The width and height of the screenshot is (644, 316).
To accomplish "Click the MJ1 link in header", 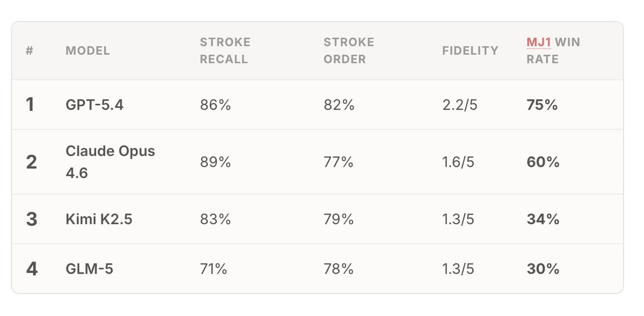I will [539, 42].
